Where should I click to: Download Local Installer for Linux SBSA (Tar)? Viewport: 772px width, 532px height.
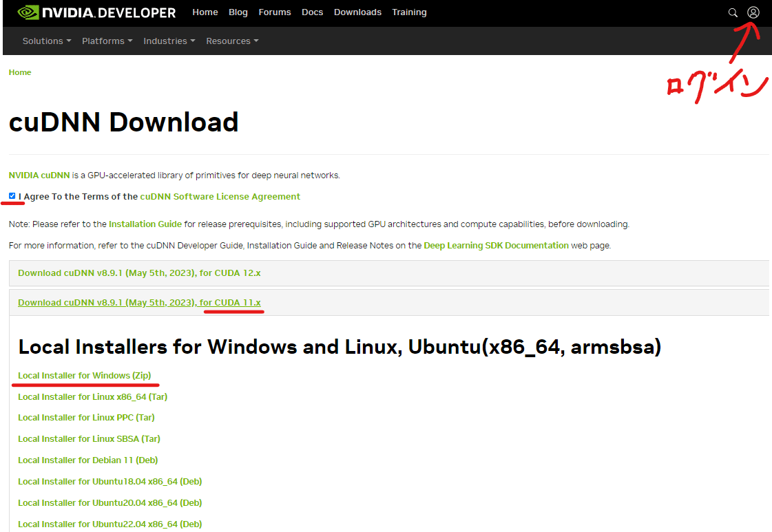89,438
